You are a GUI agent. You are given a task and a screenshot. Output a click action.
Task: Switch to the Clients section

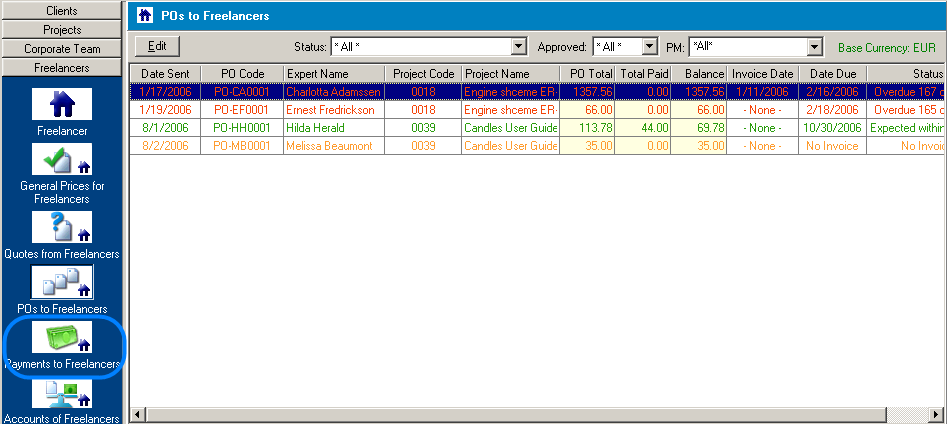click(62, 10)
